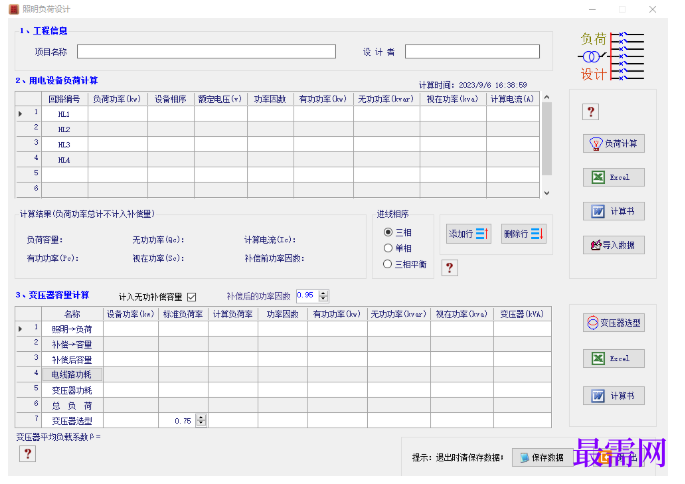Open the lower 计算书 Word report button
685x484 pixels.
pos(613,396)
